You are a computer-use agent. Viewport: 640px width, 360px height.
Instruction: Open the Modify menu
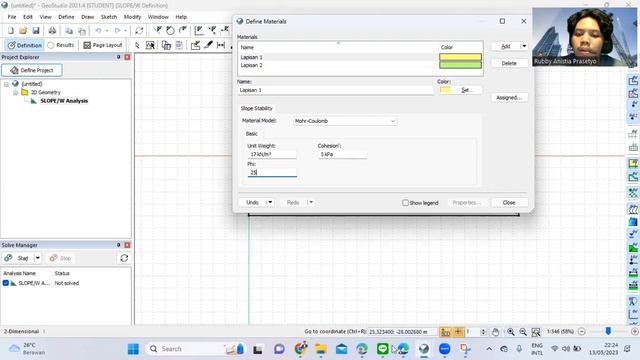click(132, 17)
